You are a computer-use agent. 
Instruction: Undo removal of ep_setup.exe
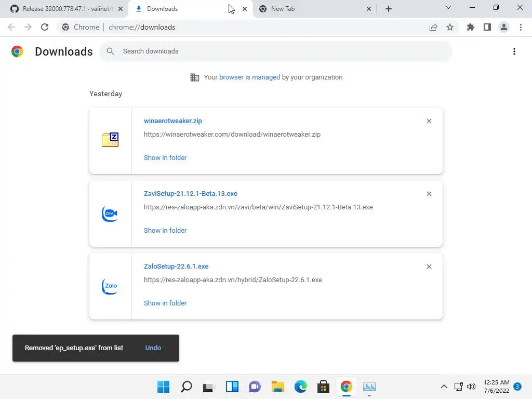coord(153,348)
